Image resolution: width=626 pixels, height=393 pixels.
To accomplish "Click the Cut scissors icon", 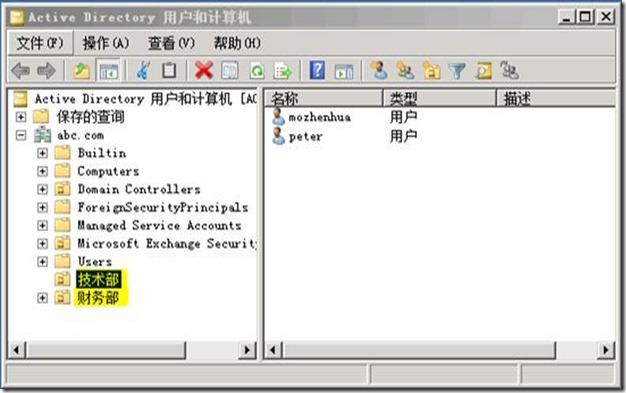I will tap(143, 71).
